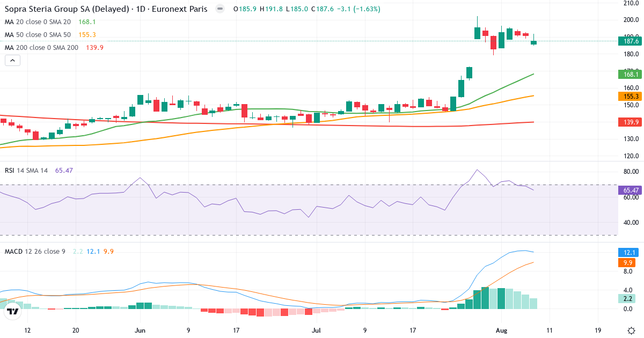Click the orange SMA 50 value 155.3 in legend
This screenshot has height=338, width=644.
87,35
